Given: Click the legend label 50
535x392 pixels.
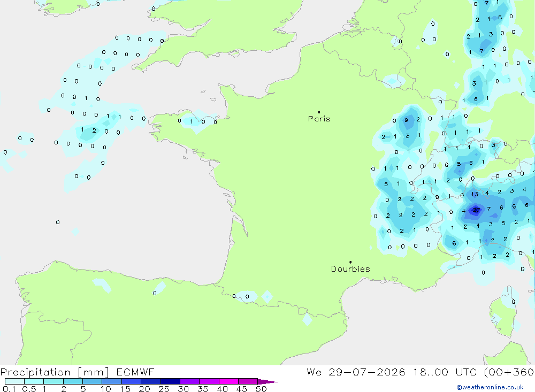Looking at the screenshot, I should point(261,389).
